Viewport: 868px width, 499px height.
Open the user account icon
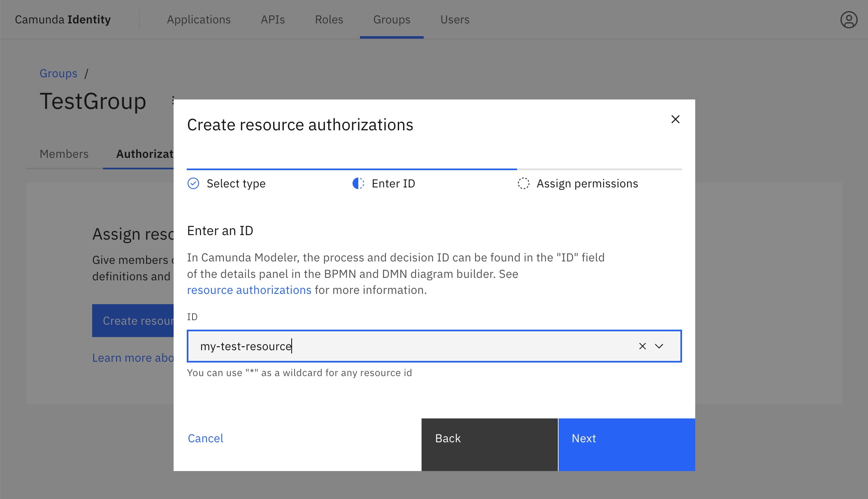[x=848, y=19]
